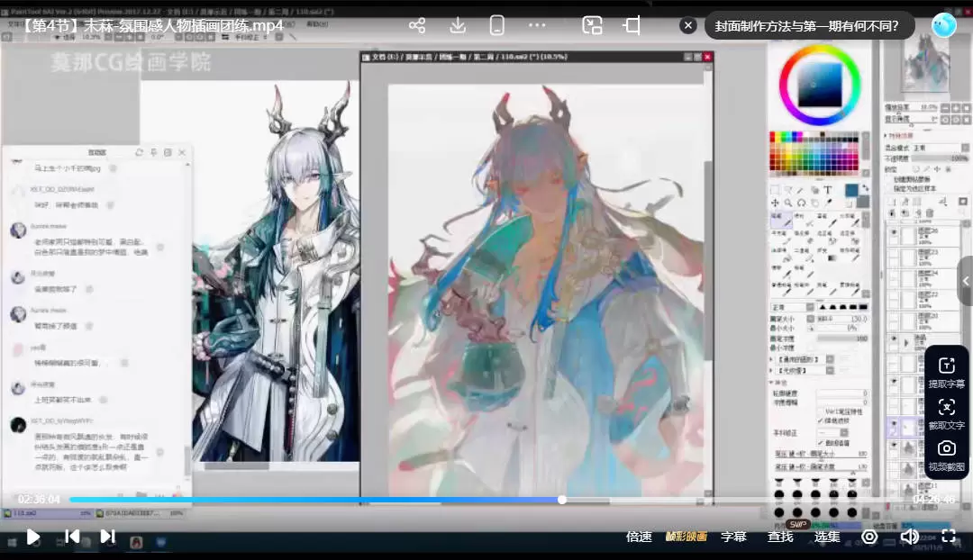Collapse the right side tool panel arrow
The width and height of the screenshot is (973, 560).
(966, 281)
